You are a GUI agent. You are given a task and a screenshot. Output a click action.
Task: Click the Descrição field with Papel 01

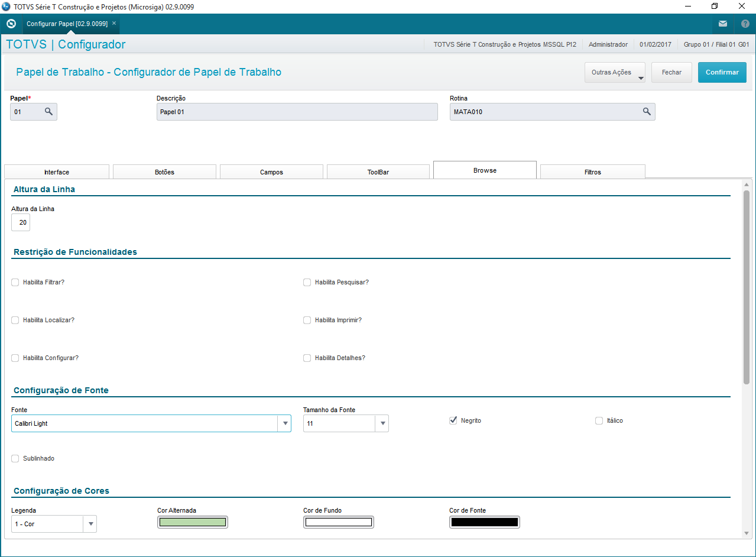pos(297,112)
